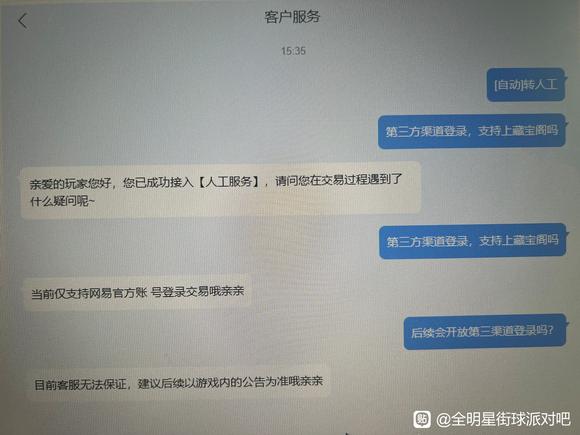The image size is (580, 435).
Task: Tap the 15:35 timestamp
Action: (293, 51)
